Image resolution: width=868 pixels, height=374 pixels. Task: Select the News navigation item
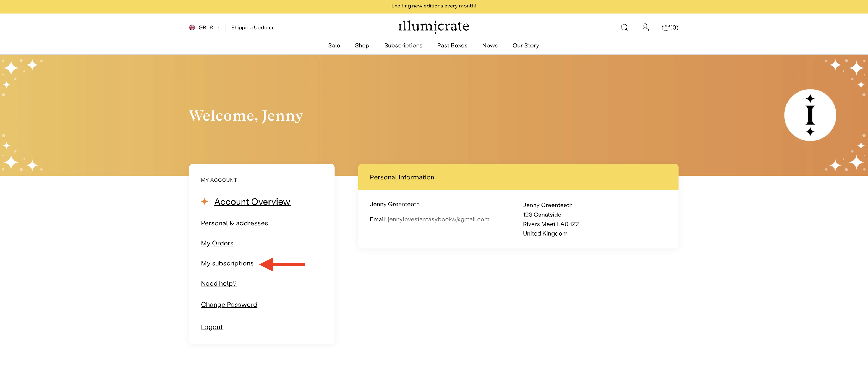click(490, 46)
